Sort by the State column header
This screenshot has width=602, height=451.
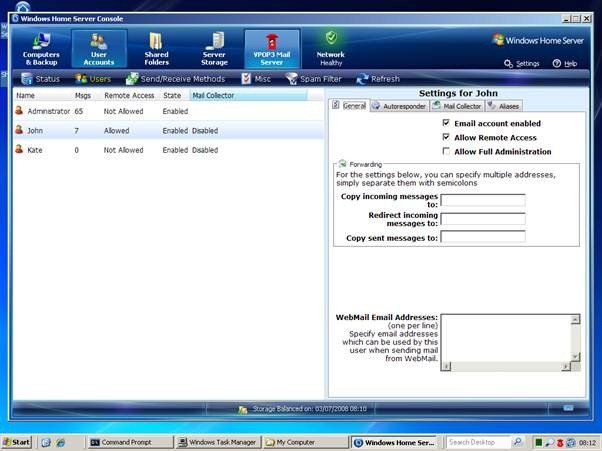coord(175,96)
